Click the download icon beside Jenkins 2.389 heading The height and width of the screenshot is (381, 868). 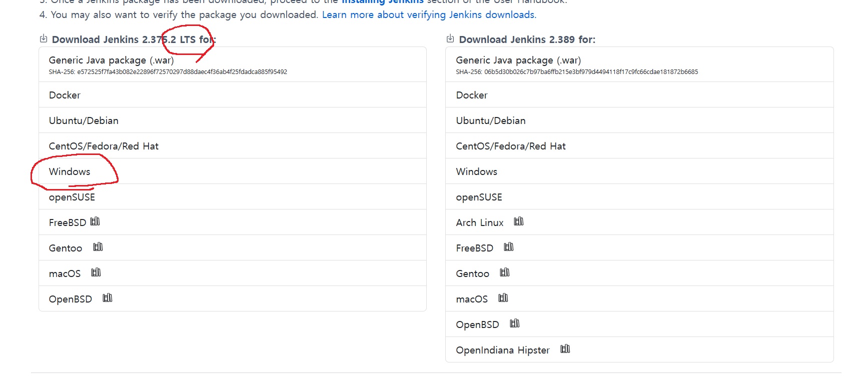click(x=450, y=38)
